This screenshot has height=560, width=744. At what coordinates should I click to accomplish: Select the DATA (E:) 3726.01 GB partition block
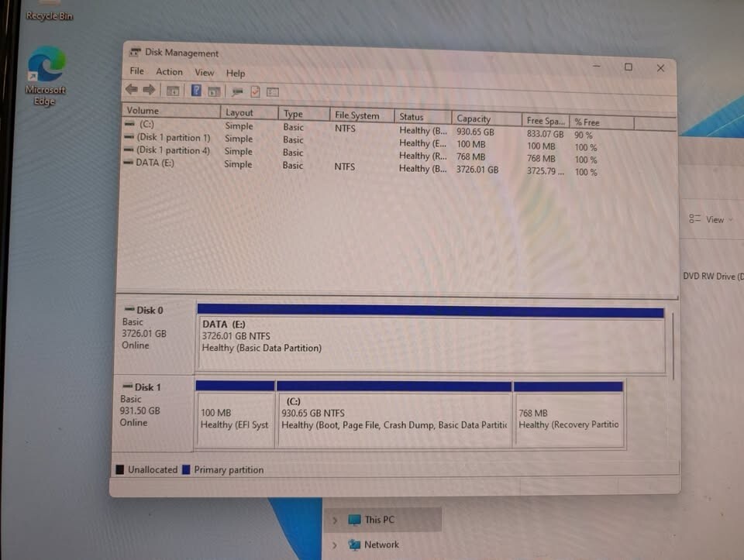(x=430, y=338)
